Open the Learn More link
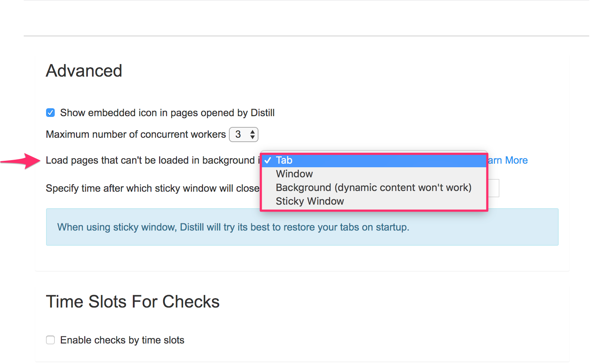Image resolution: width=604 pixels, height=364 pixels. point(508,160)
